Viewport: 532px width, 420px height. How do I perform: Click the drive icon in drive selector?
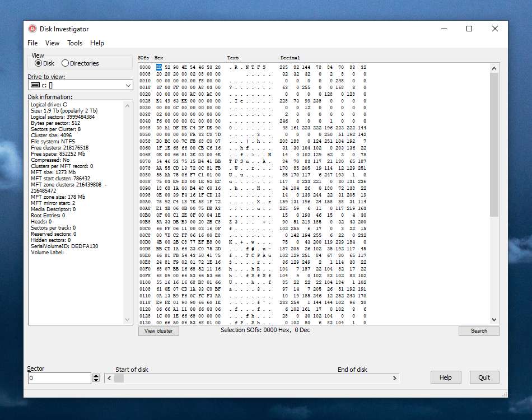pyautogui.click(x=35, y=85)
